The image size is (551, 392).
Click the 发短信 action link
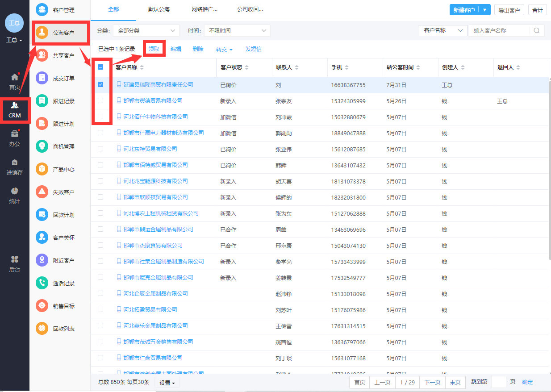click(253, 49)
